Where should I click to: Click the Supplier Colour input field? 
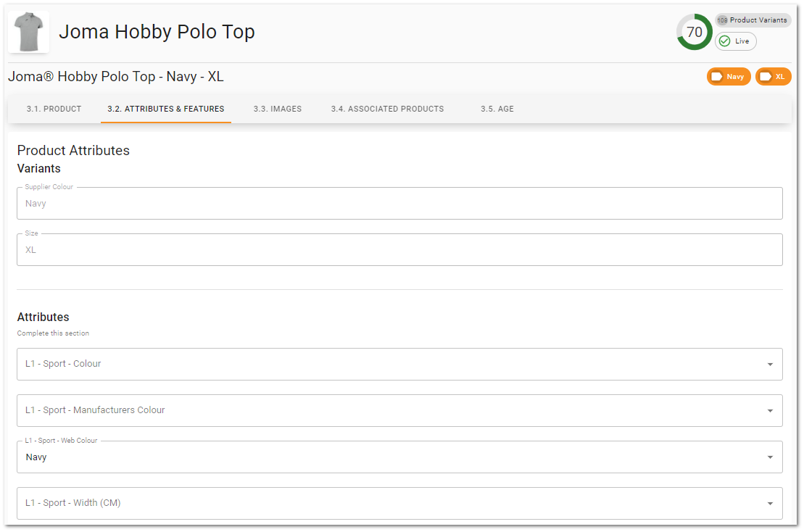pos(399,204)
